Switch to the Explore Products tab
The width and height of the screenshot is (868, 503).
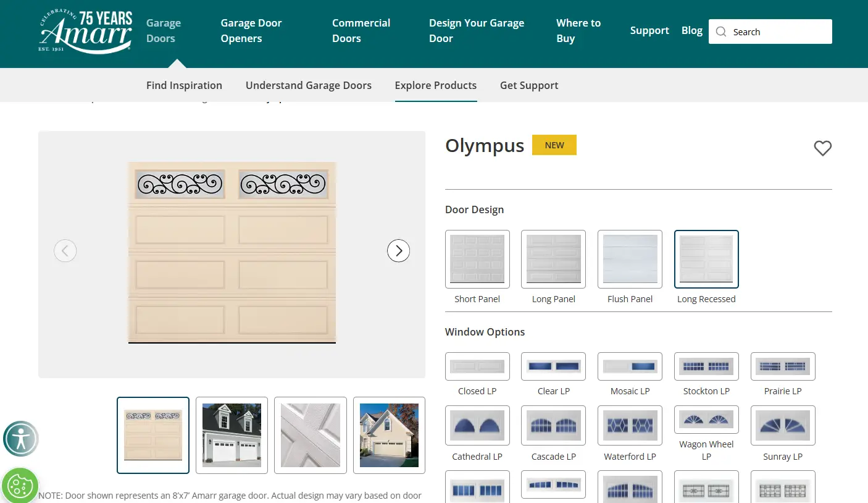click(x=436, y=85)
